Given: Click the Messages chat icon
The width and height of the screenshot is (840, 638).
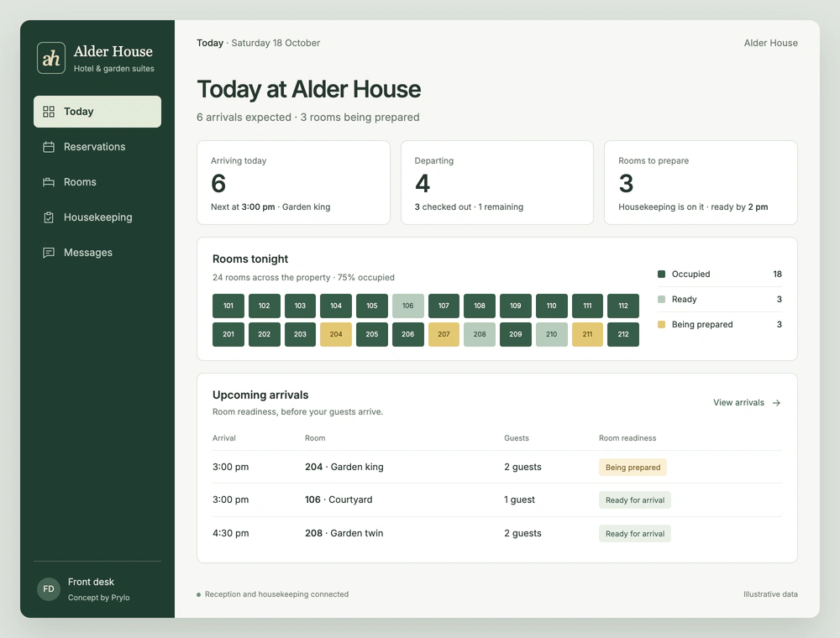Looking at the screenshot, I should (49, 253).
